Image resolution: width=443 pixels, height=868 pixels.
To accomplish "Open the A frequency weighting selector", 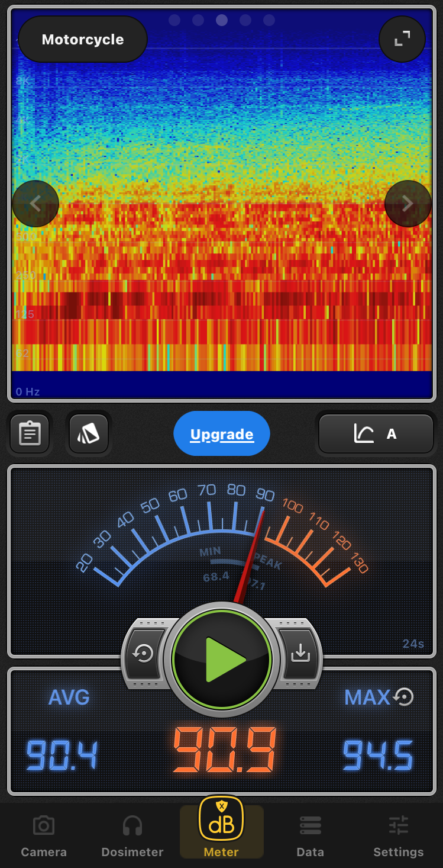I will tap(376, 434).
